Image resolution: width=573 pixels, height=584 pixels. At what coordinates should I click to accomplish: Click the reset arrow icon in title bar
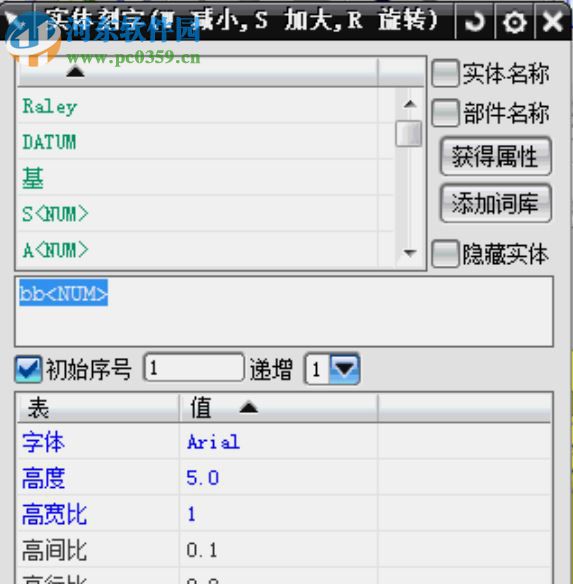point(475,22)
